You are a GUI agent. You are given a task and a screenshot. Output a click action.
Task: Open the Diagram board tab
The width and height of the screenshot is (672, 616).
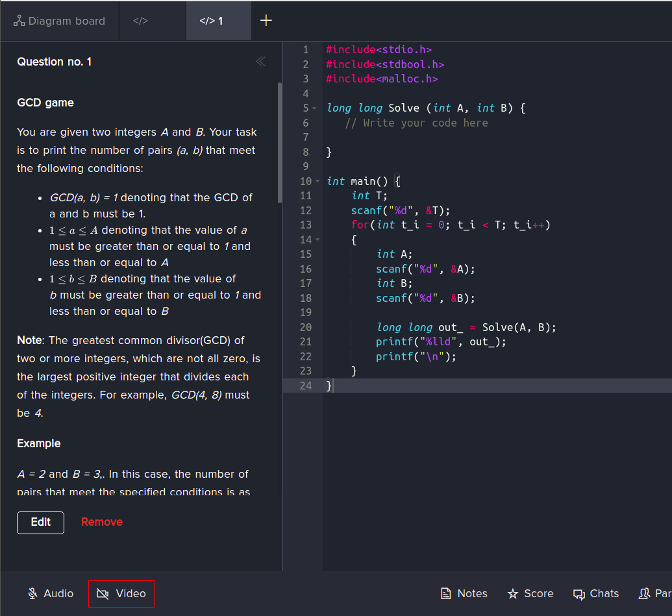click(59, 21)
